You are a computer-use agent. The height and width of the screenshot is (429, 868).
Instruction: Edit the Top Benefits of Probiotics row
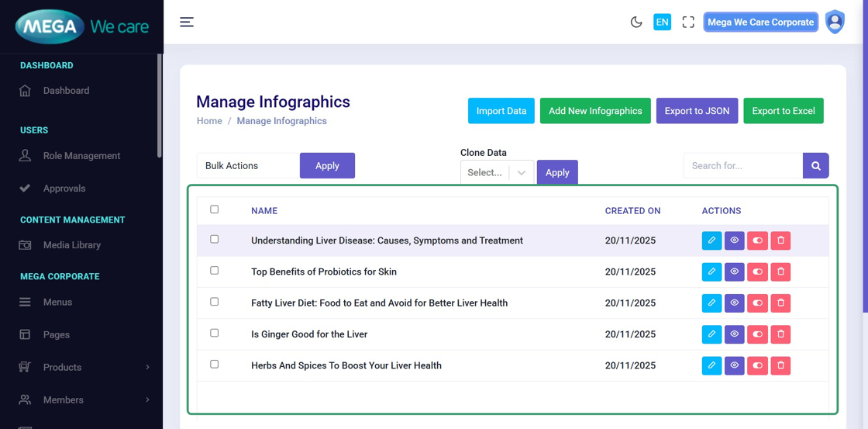(x=711, y=272)
